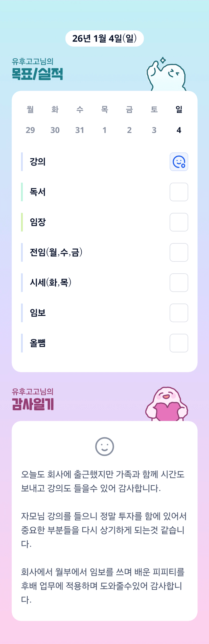The width and height of the screenshot is (209, 644).
Task: Switch to Wednesday 31 date
Action: (x=80, y=130)
